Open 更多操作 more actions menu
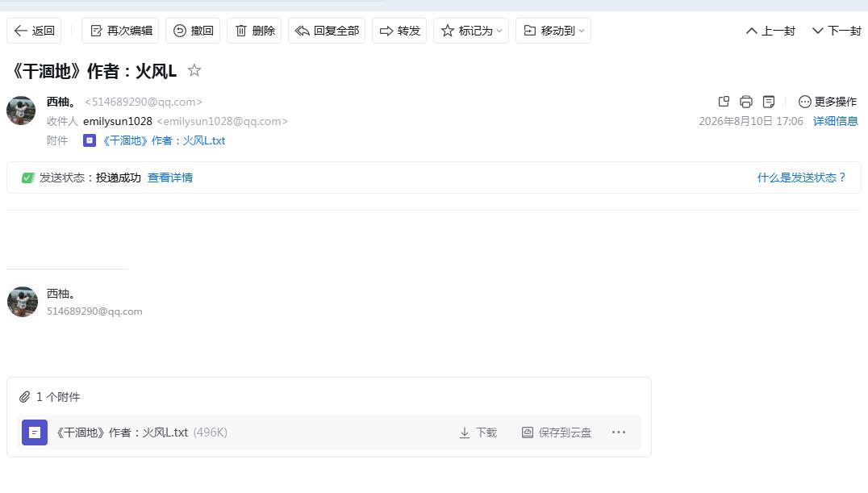Viewport: 868px width, 493px height. point(828,102)
